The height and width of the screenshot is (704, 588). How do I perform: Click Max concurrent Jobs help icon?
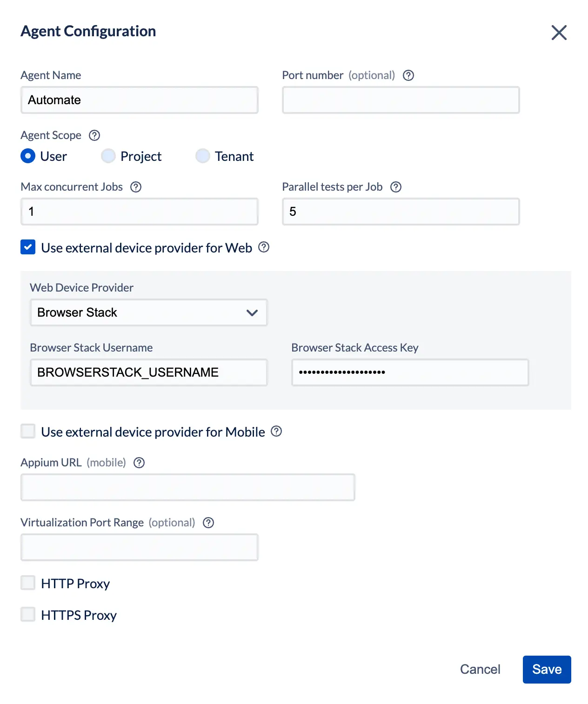(136, 187)
